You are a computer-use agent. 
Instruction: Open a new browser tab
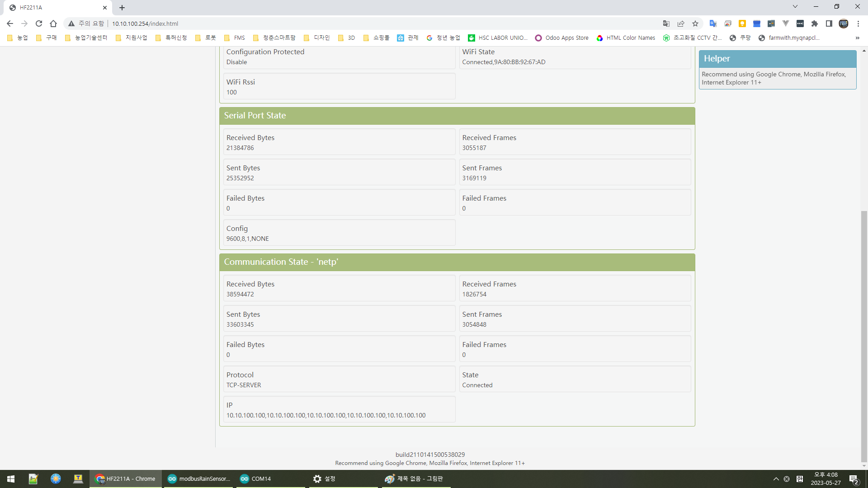point(122,8)
